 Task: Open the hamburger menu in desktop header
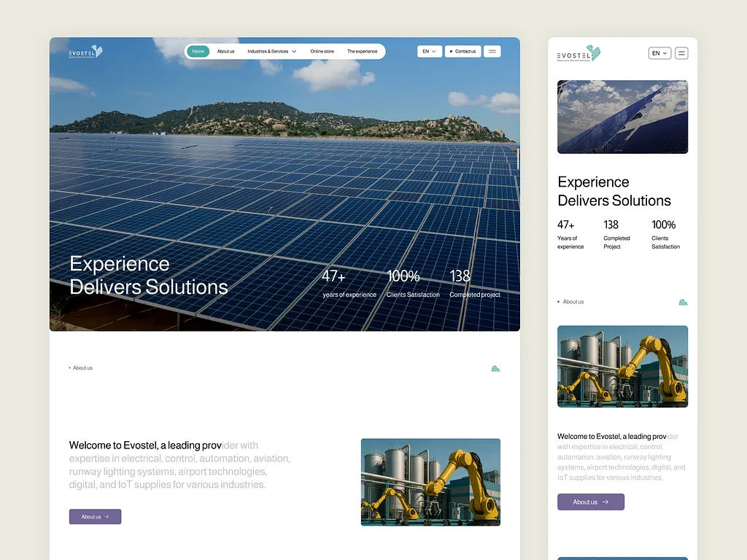[x=492, y=52]
